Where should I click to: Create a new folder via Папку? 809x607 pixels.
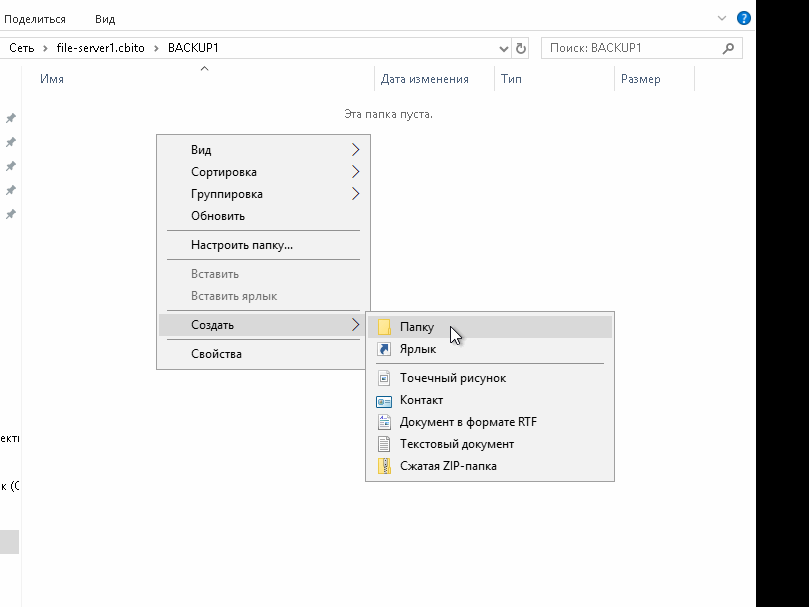[417, 327]
